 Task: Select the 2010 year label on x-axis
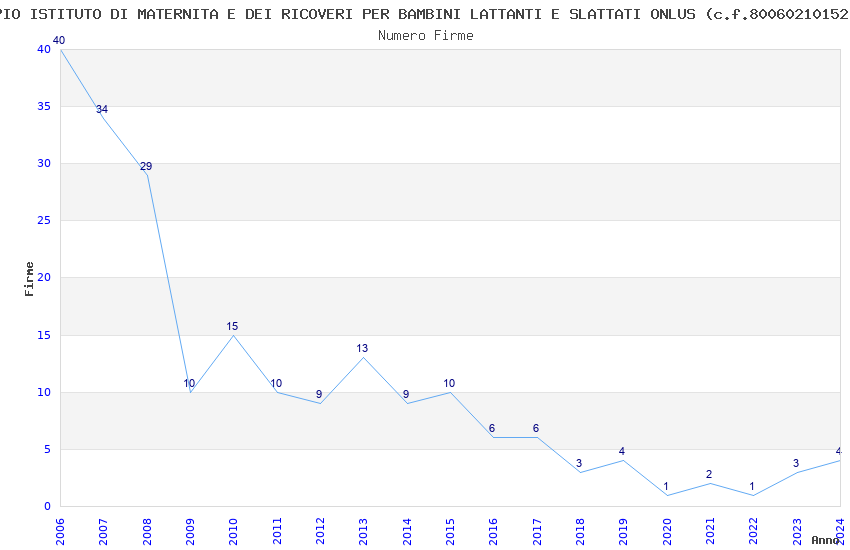(234, 531)
